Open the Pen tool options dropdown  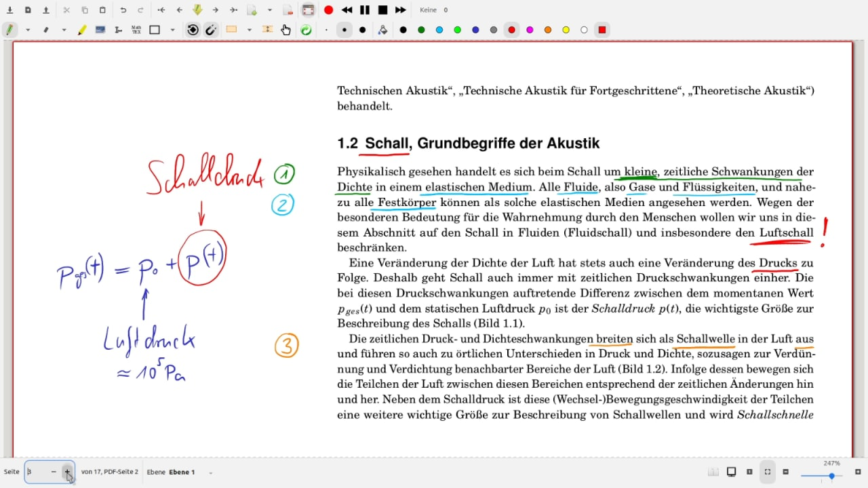pos(28,30)
